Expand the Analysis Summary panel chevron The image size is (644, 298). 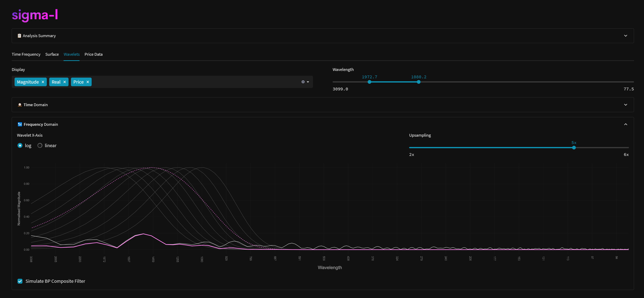click(x=625, y=36)
